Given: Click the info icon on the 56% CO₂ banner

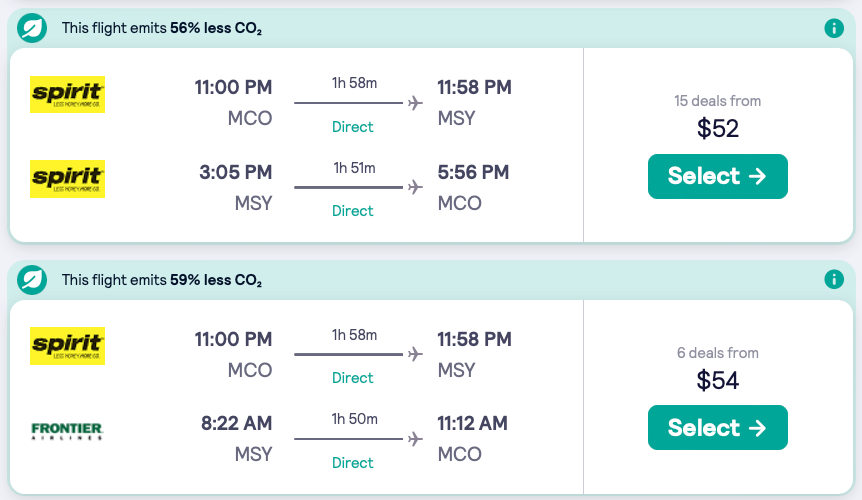Looking at the screenshot, I should [834, 28].
